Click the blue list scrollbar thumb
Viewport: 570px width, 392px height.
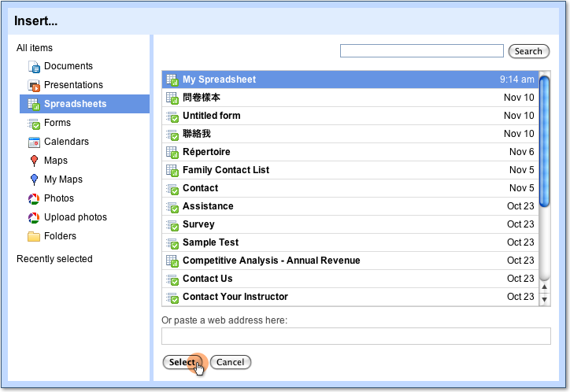click(544, 142)
